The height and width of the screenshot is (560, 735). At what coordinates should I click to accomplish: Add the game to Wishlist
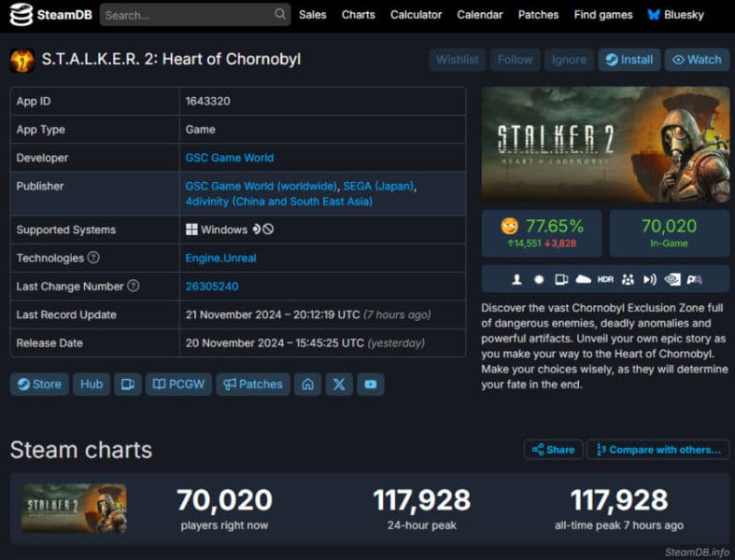(x=457, y=60)
